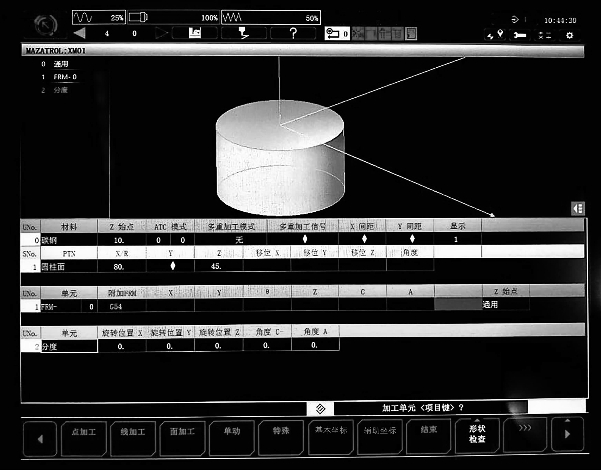
Task: Open the machine position display icon button
Action: click(x=195, y=33)
